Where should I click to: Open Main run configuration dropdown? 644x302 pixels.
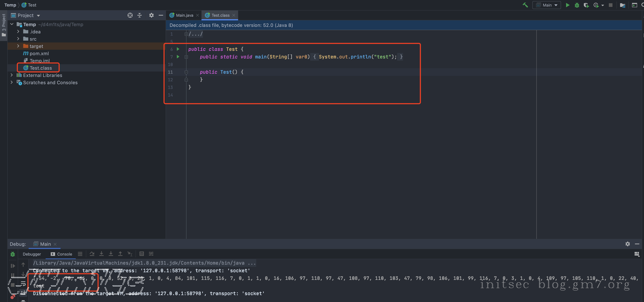547,5
